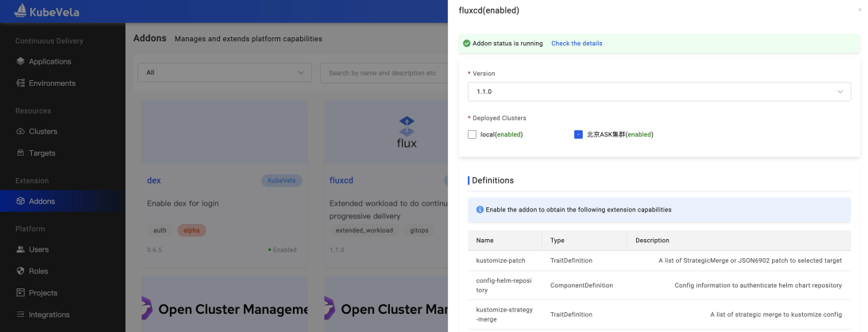Click the Users icon in sidebar
The width and height of the screenshot is (868, 332).
coord(21,249)
